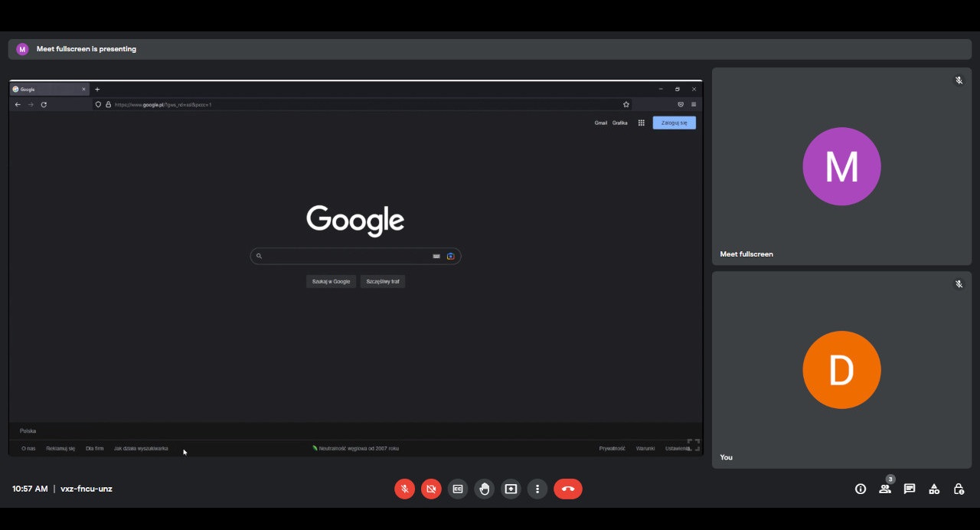Viewport: 980px width, 530px height.
Task: Click muted mic icon on Meet fullscreen tile
Action: [x=959, y=80]
